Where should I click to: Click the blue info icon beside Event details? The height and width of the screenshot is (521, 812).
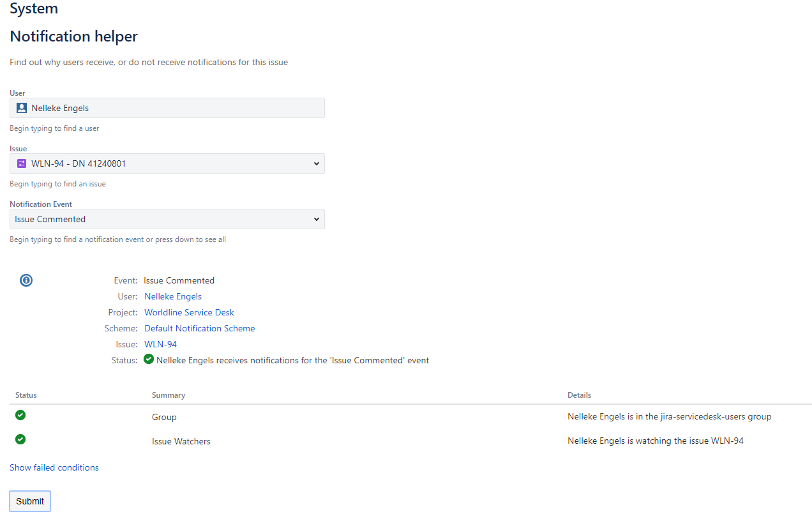[x=26, y=280]
